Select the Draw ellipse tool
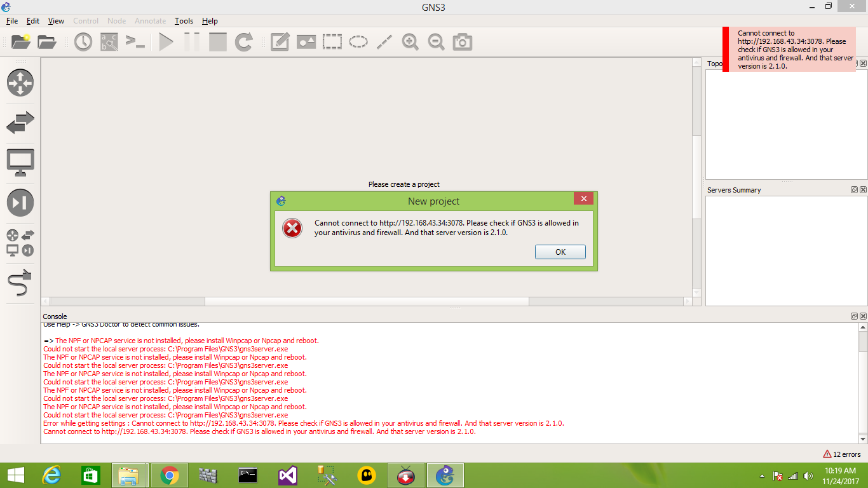 [358, 42]
